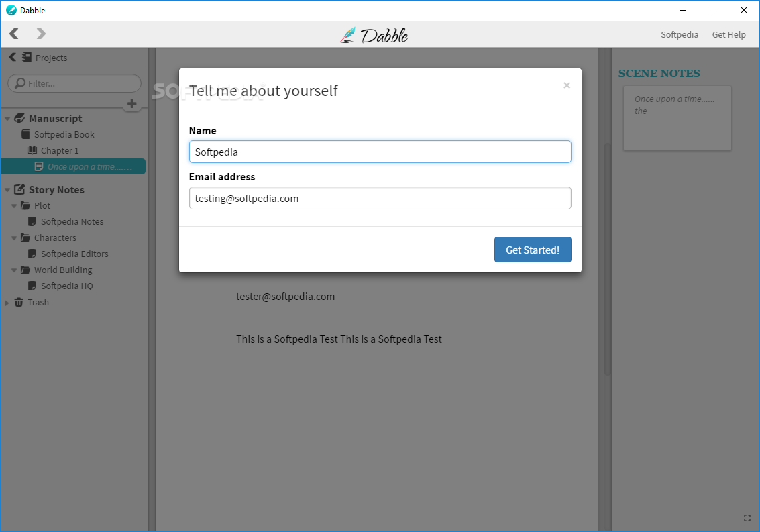The height and width of the screenshot is (532, 760).
Task: Click the Trash label
Action: tap(38, 302)
